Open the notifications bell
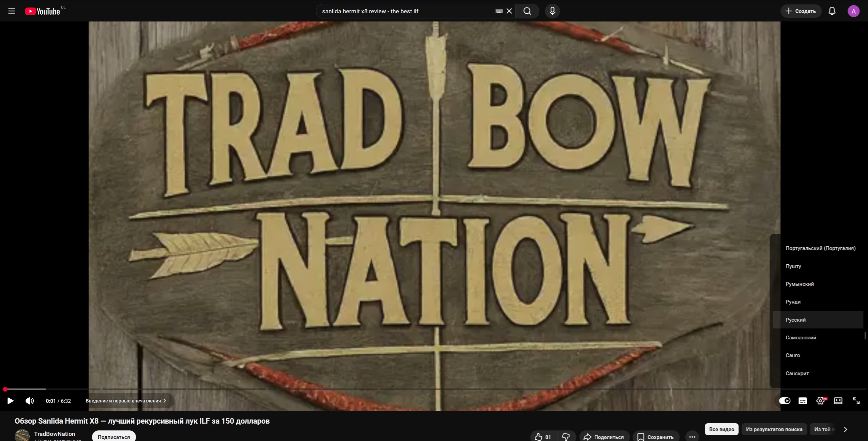 click(832, 11)
